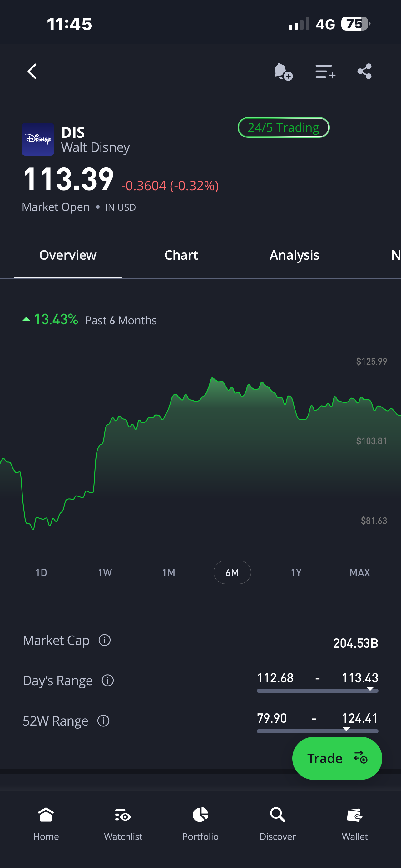
Task: Add DIS to a watchlist
Action: click(x=325, y=72)
